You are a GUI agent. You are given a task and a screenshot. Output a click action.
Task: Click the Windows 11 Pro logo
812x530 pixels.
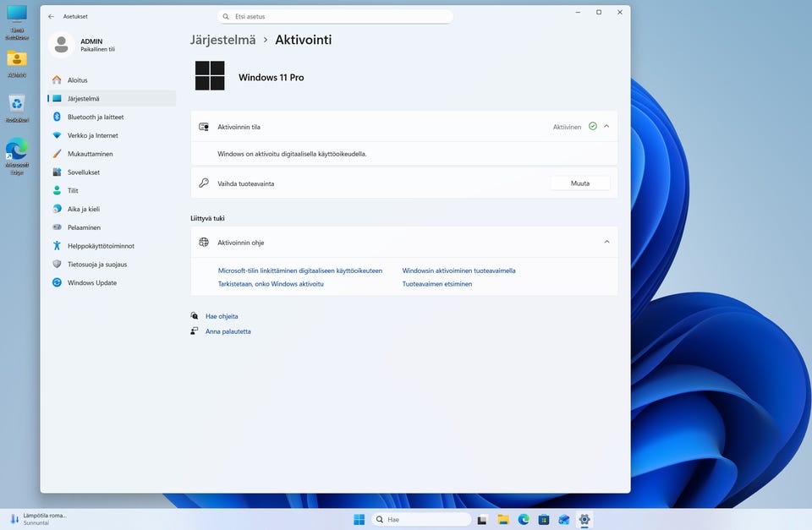[210, 75]
